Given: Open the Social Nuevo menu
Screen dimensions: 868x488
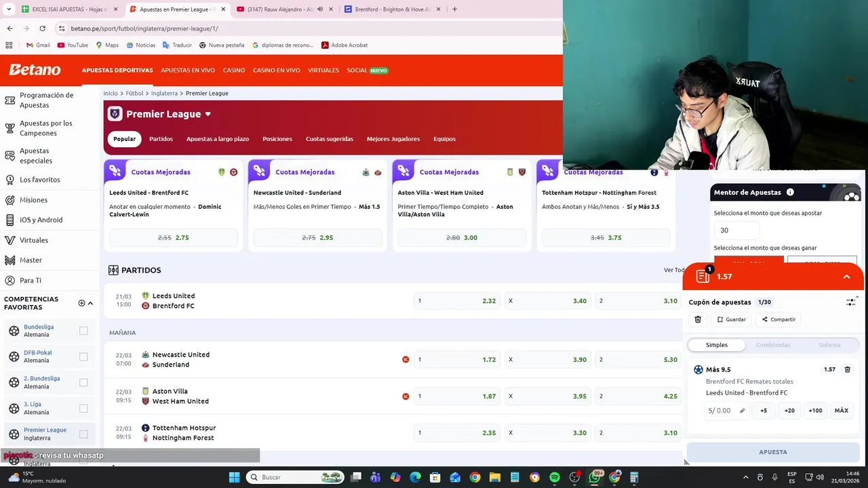Looking at the screenshot, I should point(367,70).
